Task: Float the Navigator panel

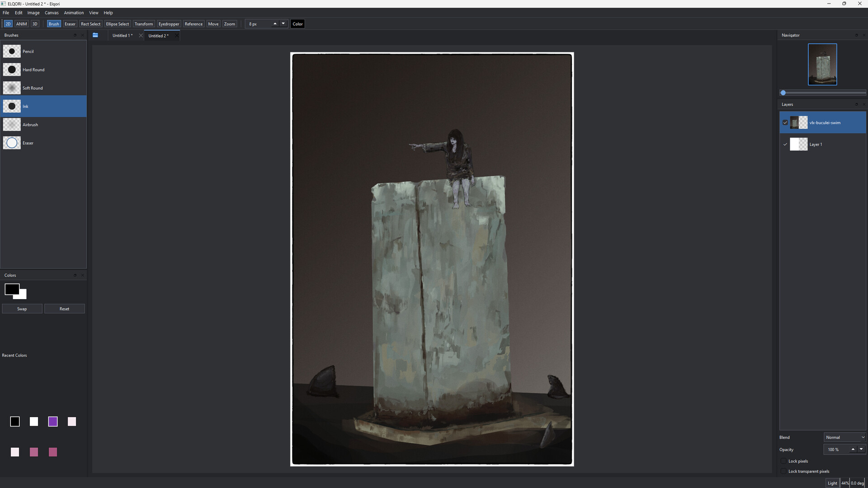Action: click(x=856, y=35)
